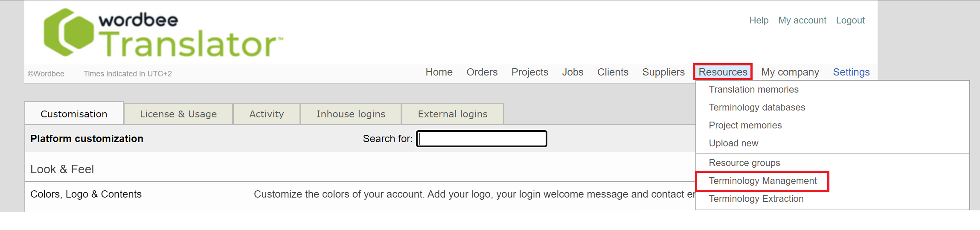Switch to the License & Usage tab
980x230 pixels.
[178, 114]
